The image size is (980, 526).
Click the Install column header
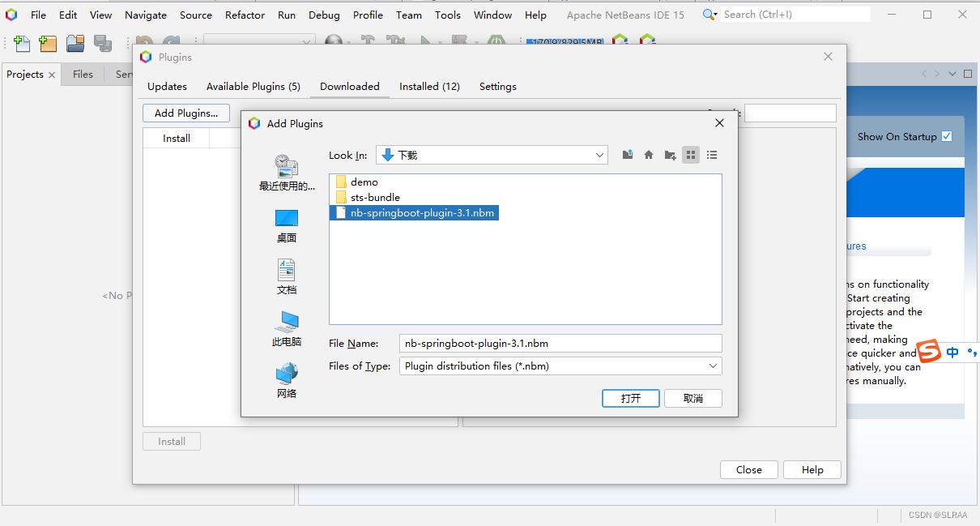coord(177,139)
